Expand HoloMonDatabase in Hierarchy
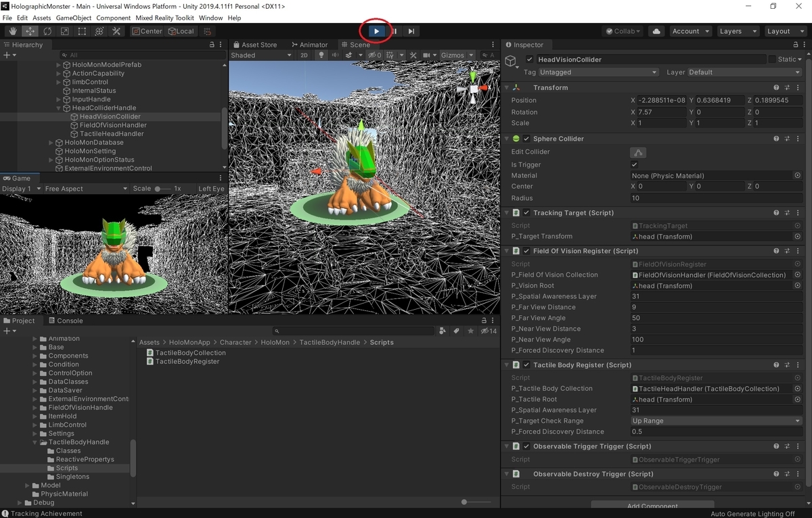Viewport: 812px width, 518px height. point(51,143)
